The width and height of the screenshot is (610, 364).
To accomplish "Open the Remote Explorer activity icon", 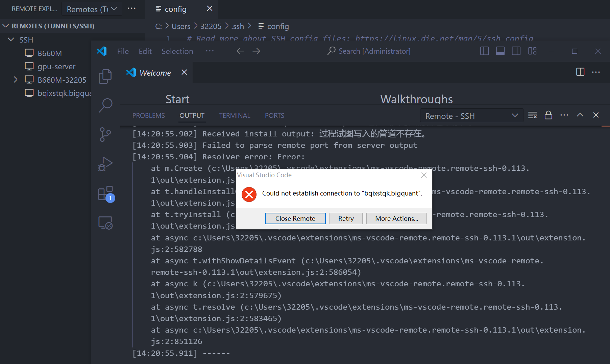I will point(105,223).
